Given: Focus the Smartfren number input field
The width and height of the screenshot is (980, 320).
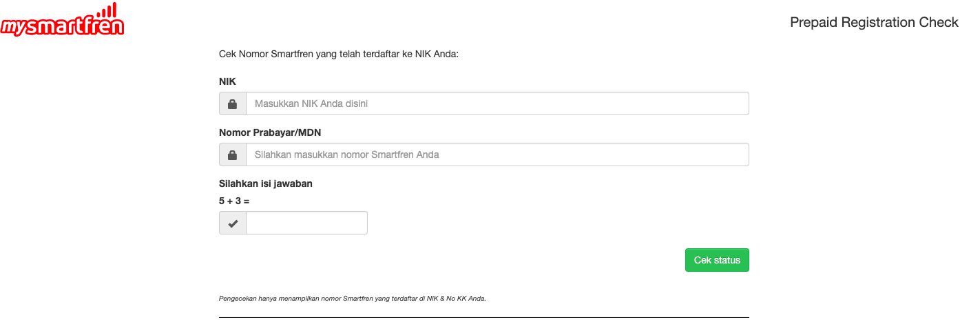Looking at the screenshot, I should 497,154.
